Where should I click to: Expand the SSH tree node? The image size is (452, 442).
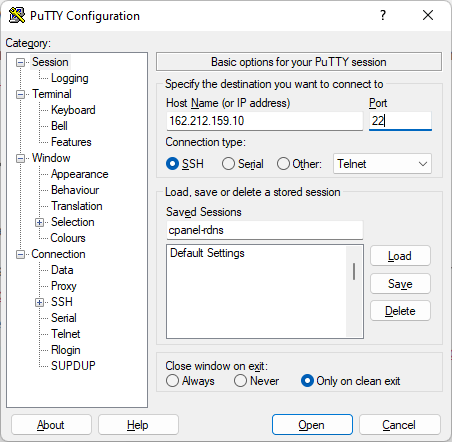(39, 302)
